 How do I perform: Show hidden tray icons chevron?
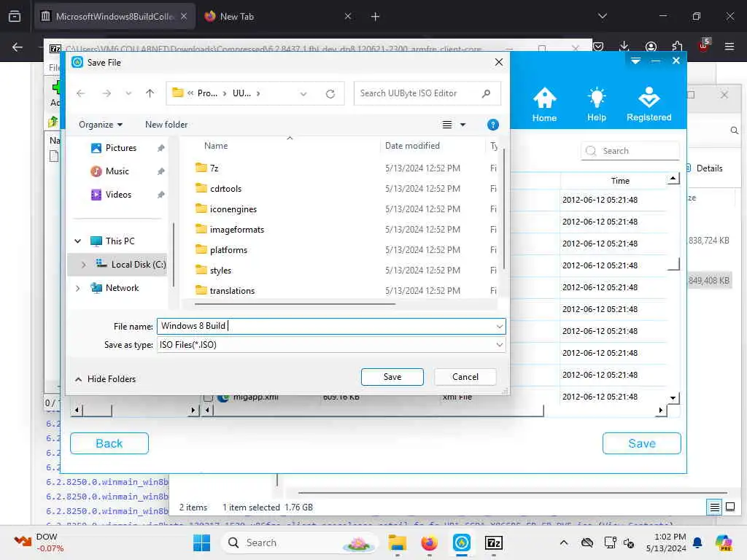[x=564, y=542]
